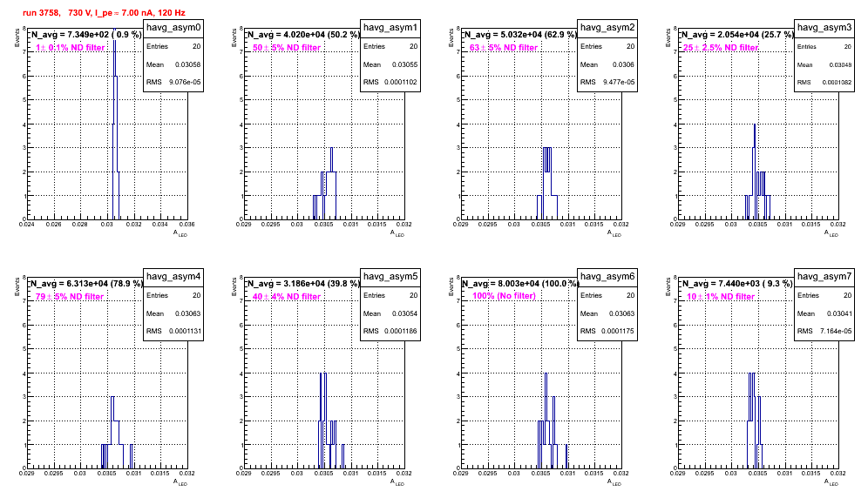Click the A_LED x-axis title of havg_asym4
This screenshot has width=868, height=498.
[x=180, y=482]
